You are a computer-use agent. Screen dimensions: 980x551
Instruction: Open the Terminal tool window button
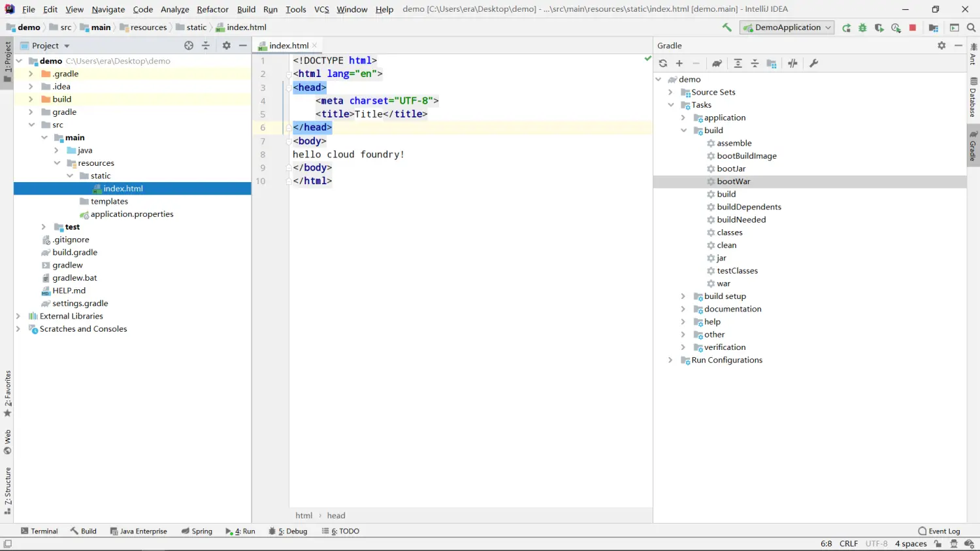39,531
